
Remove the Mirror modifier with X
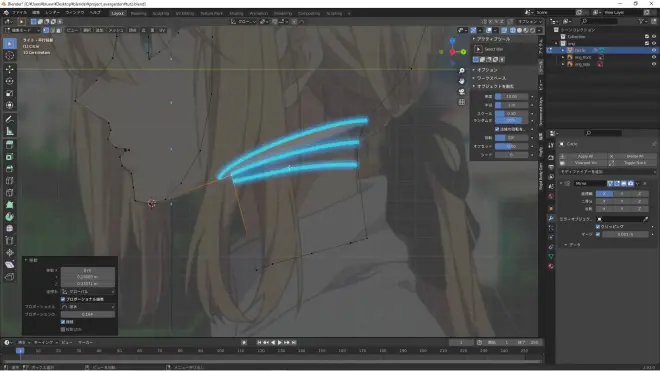pyautogui.click(x=644, y=184)
